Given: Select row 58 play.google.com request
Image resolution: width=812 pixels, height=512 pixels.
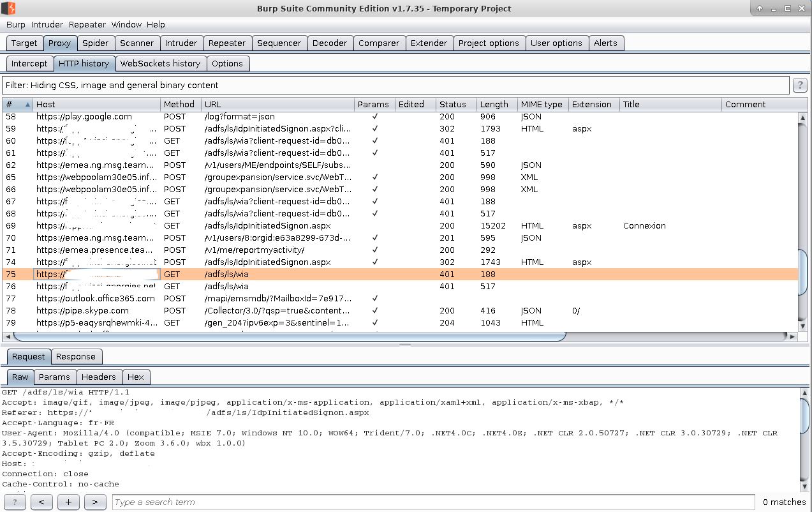Looking at the screenshot, I should tap(400, 116).
